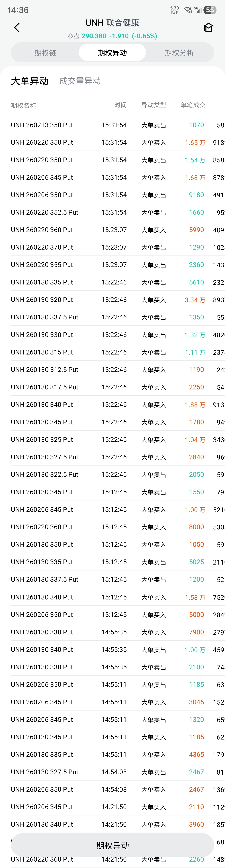Tap the 单笔成交 column header
The width and height of the screenshot is (225, 868).
click(x=193, y=105)
